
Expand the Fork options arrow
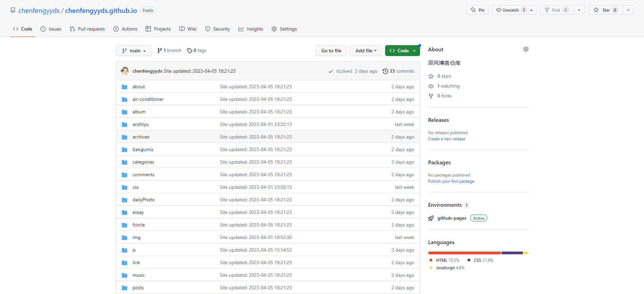[579, 10]
